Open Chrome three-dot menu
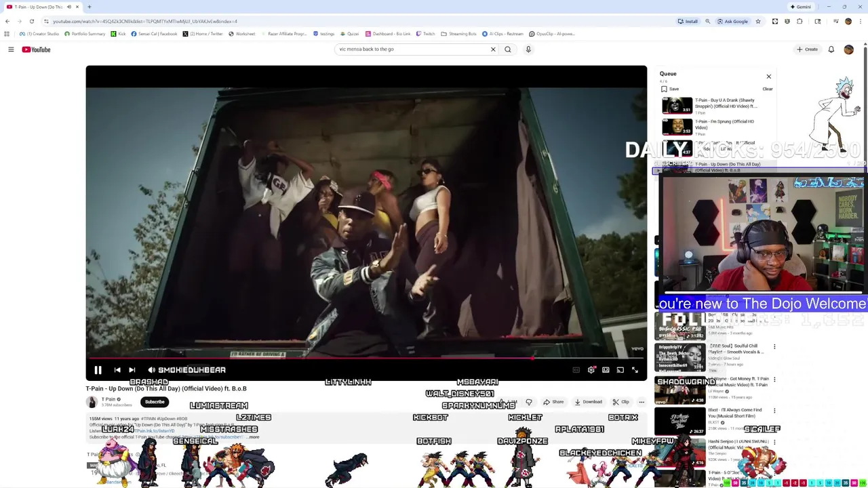868x488 pixels. click(860, 21)
